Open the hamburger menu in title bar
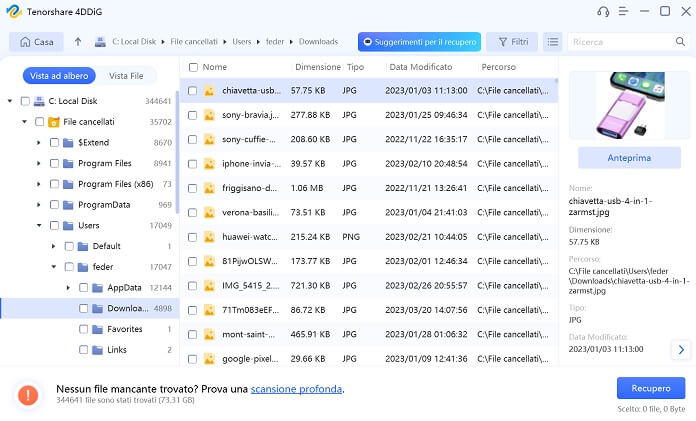 tap(624, 12)
